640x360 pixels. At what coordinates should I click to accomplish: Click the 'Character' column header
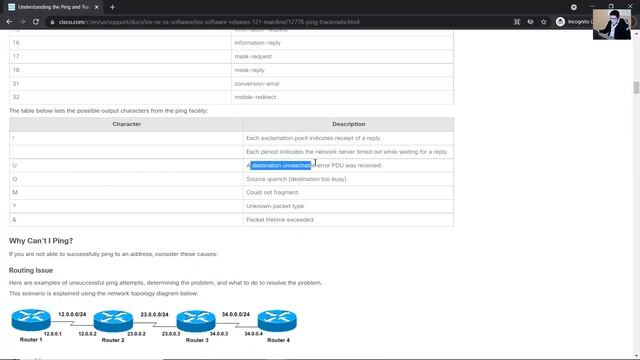click(x=127, y=124)
